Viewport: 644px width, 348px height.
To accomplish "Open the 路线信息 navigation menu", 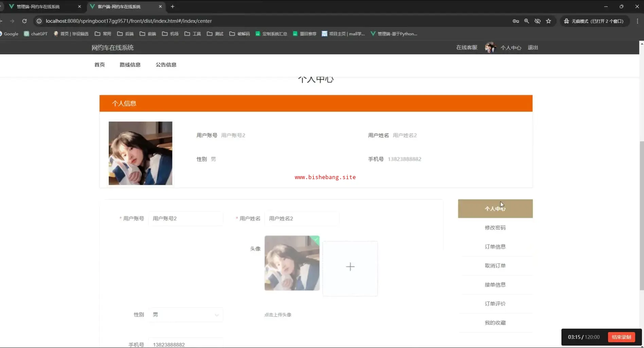I will (130, 65).
